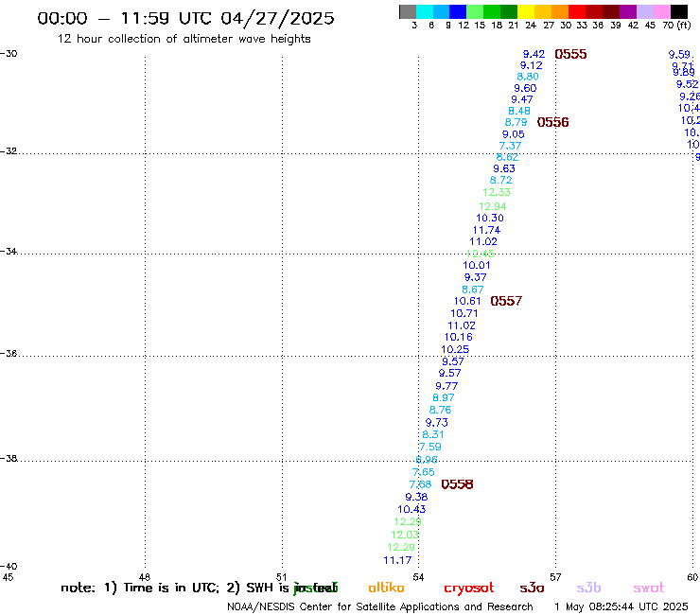Viewport: 700px width, 615px height.
Task: Click the 8.31 wave height value
Action: [x=433, y=434]
